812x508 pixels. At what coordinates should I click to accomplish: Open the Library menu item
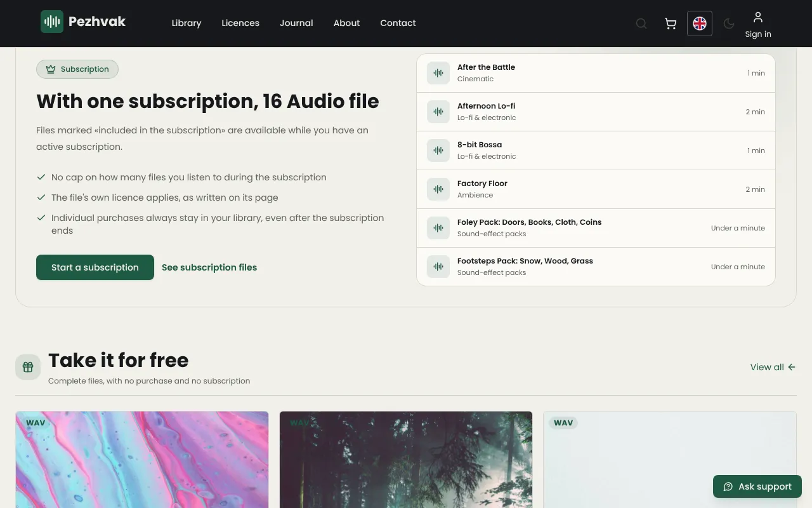[187, 23]
